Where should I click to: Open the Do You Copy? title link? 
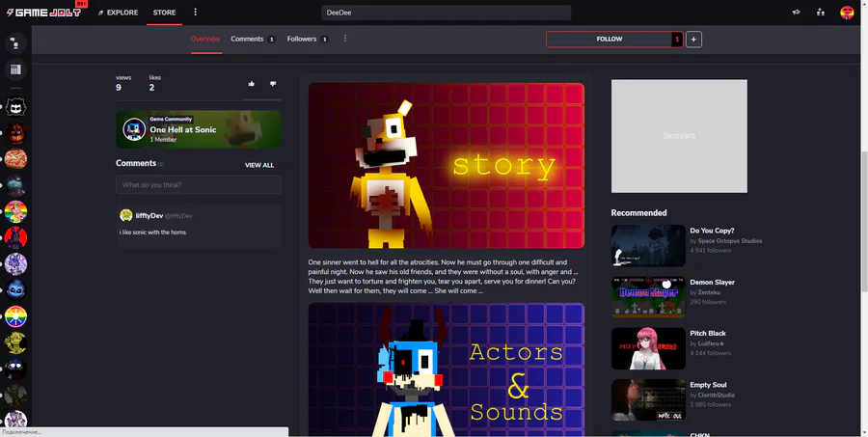(x=712, y=231)
